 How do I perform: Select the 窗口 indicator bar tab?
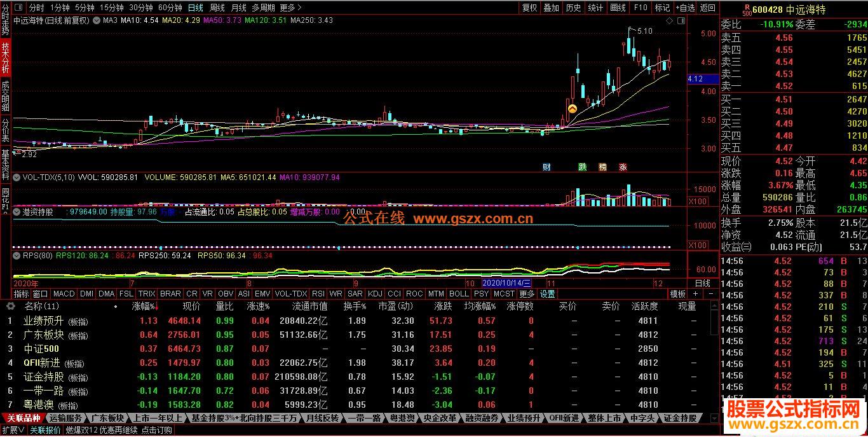point(41,294)
